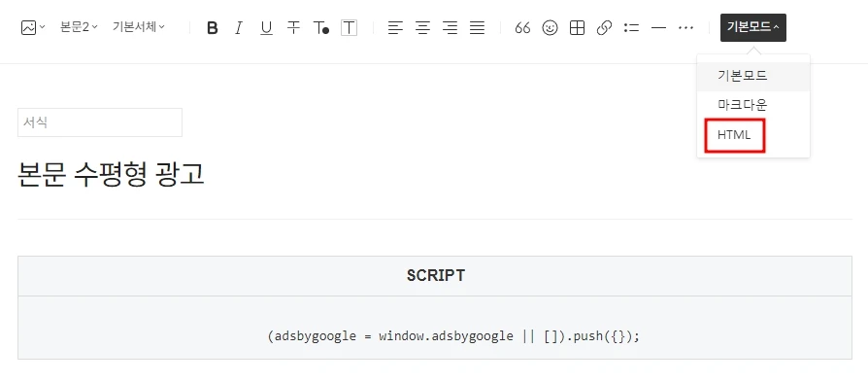
Task: Justify the text alignment
Action: click(x=477, y=28)
